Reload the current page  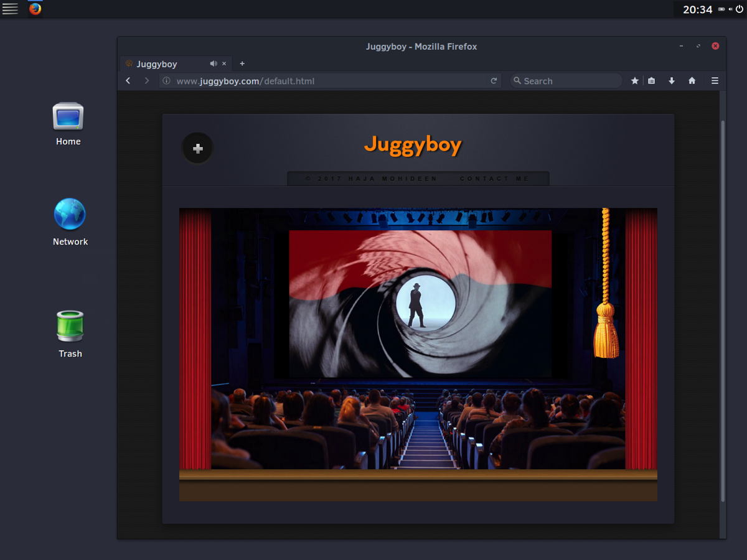tap(494, 81)
